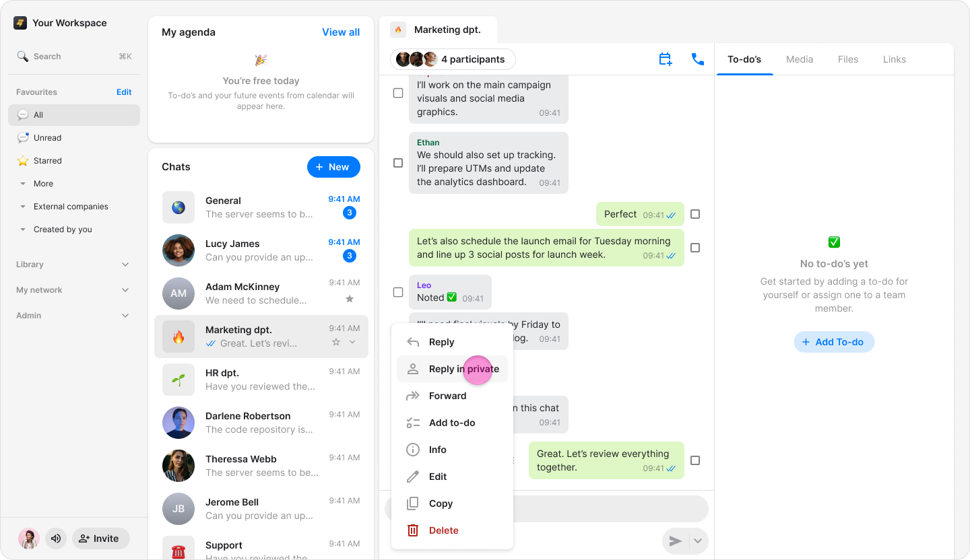The width and height of the screenshot is (970, 560).
Task: Switch to the Media tab
Action: click(800, 59)
